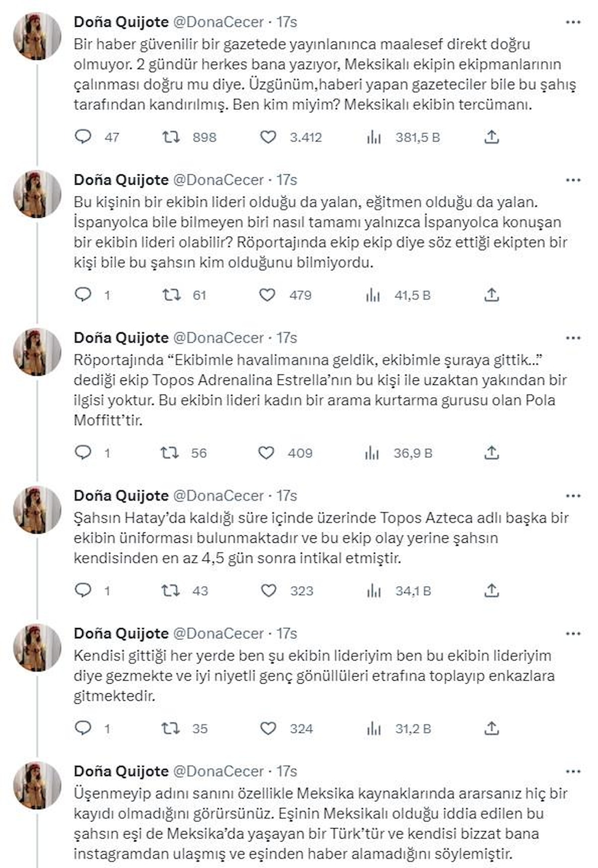The image size is (598, 868).
Task: Open the profile picture on the second tweet
Action: 37,194
